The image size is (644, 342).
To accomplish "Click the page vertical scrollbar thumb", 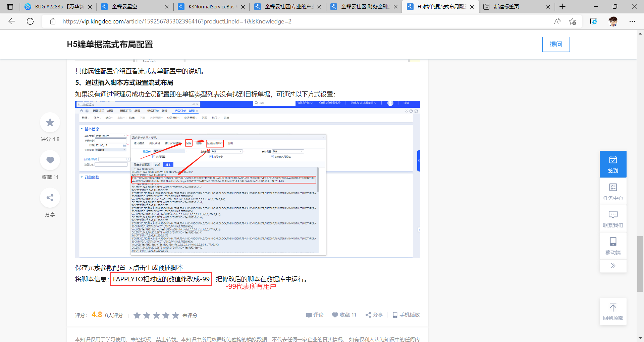I will (640, 264).
